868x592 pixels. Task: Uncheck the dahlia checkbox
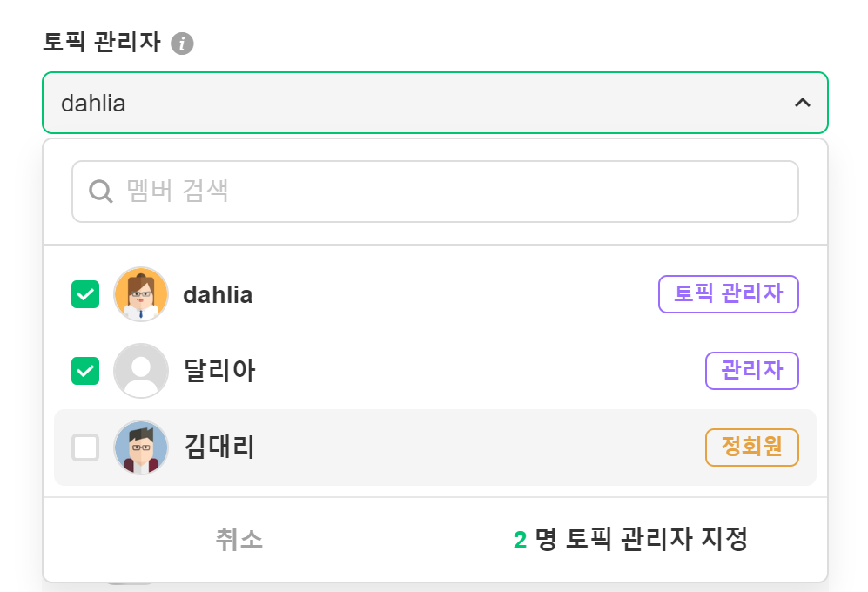click(85, 294)
